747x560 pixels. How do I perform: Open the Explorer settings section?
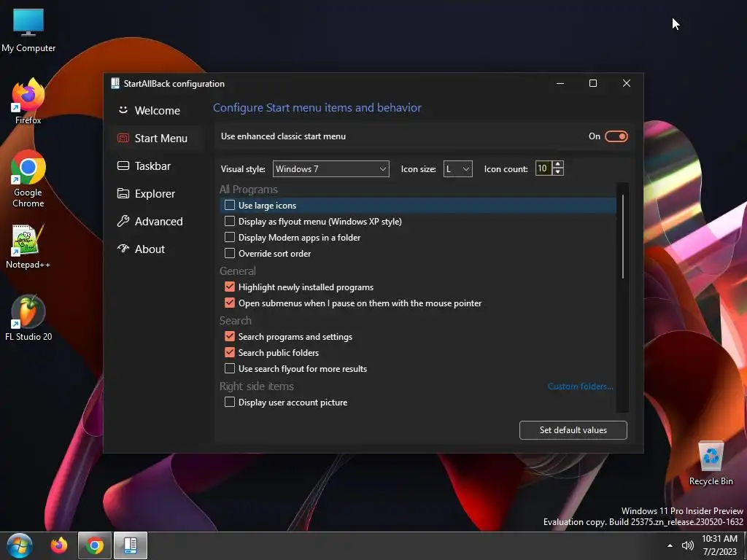tap(157, 193)
